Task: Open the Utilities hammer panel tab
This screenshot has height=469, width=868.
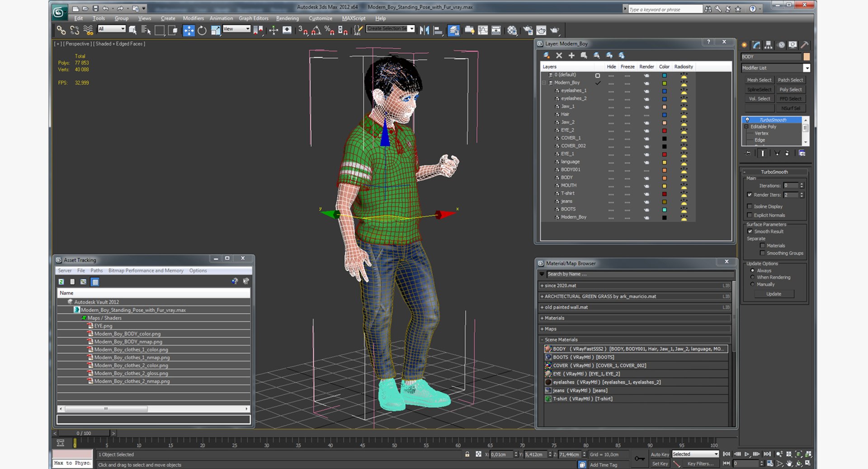Action: [805, 45]
